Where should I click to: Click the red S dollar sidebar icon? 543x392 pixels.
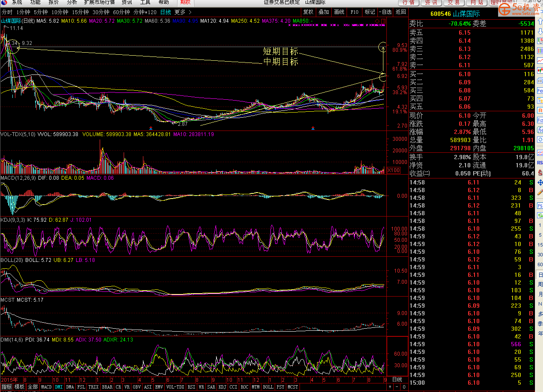click(540, 173)
